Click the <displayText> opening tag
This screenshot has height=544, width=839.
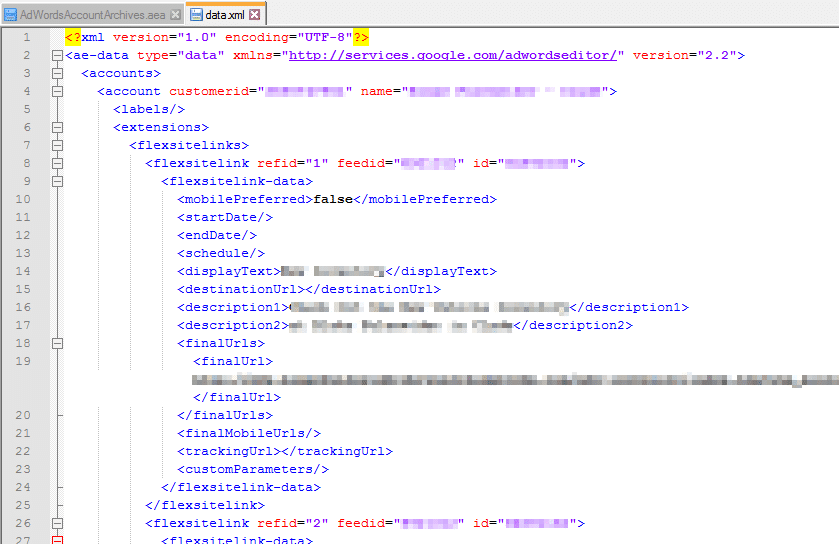tap(229, 271)
